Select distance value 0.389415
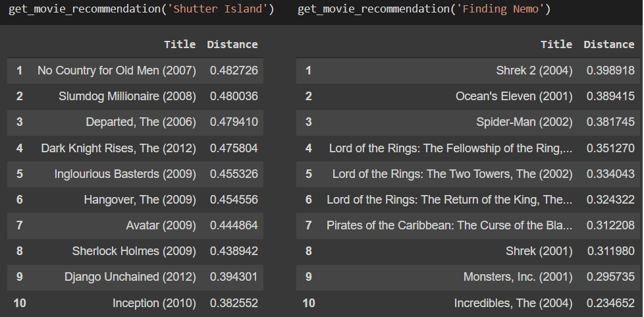This screenshot has width=644, height=317. 610,96
